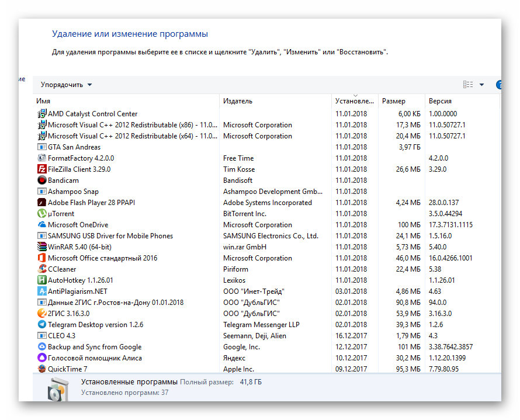Select the FileZilla Client icon
Screen dimensions: 520x420
point(41,169)
